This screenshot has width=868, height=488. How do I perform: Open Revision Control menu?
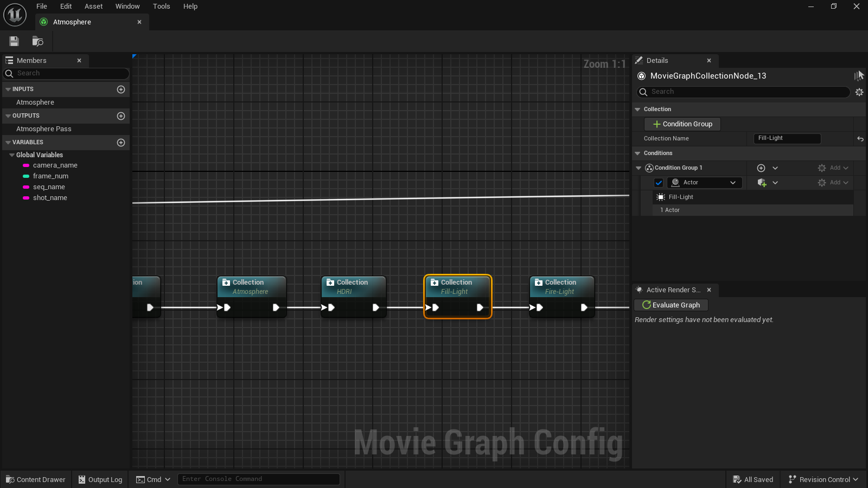(x=824, y=479)
